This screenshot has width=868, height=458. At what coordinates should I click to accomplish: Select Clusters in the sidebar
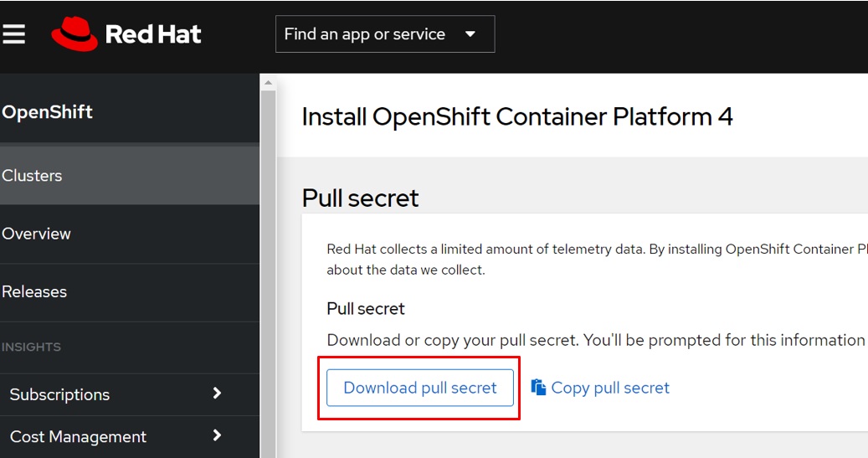click(33, 176)
